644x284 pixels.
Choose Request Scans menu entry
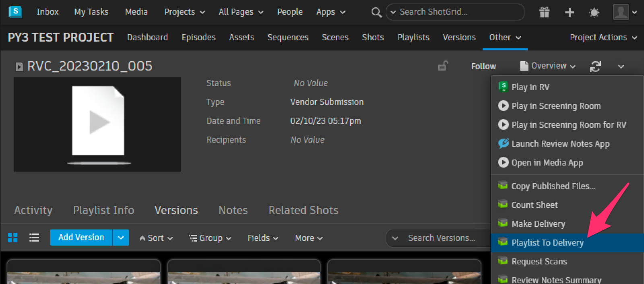(x=567, y=262)
